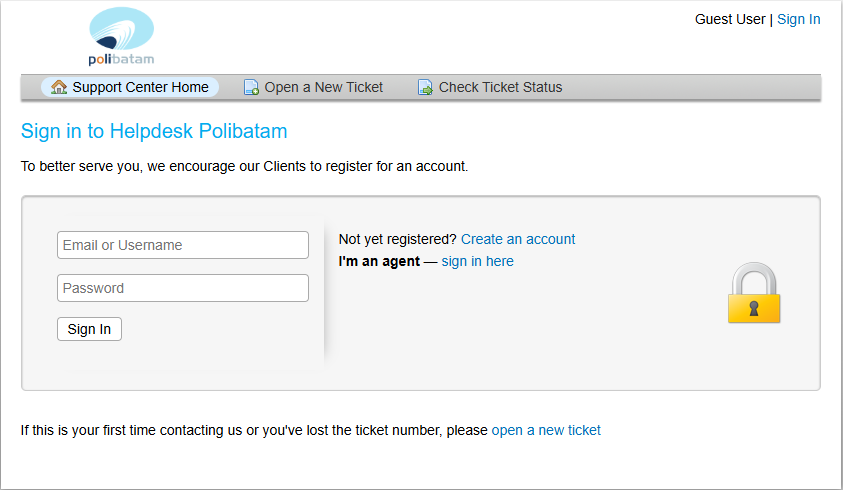Screen dimensions: 843x490
Task: Click the 'Sign in to Helpdesk Polibatam' heading
Action: [x=154, y=131]
